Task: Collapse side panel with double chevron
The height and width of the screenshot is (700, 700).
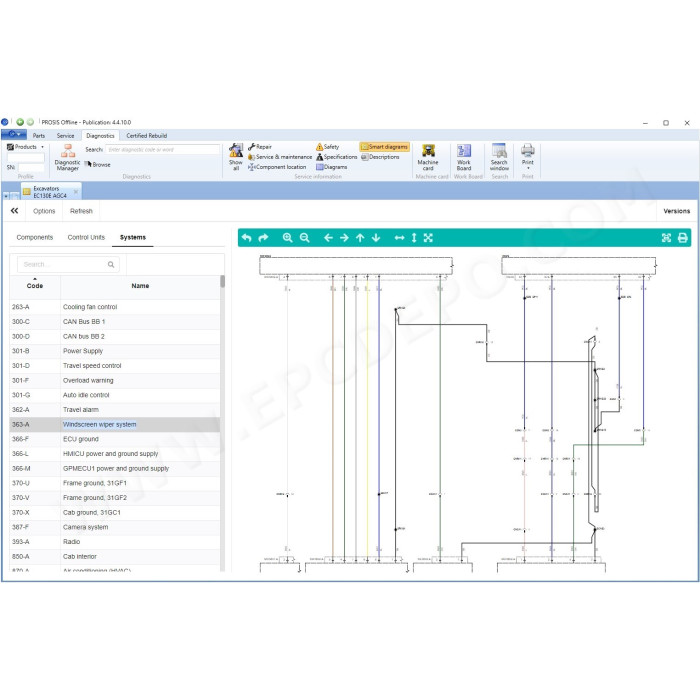Action: [15, 211]
